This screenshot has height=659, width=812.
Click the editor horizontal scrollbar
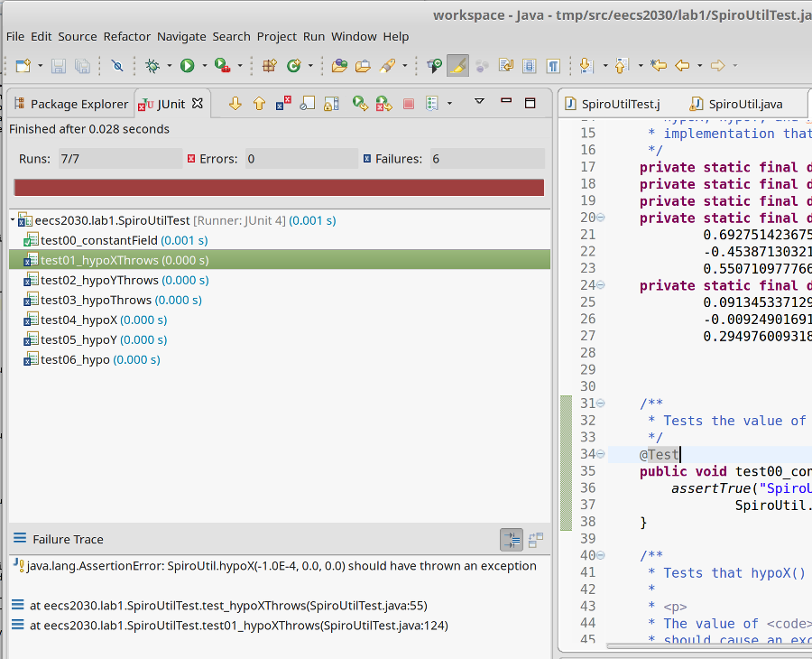tap(709, 646)
